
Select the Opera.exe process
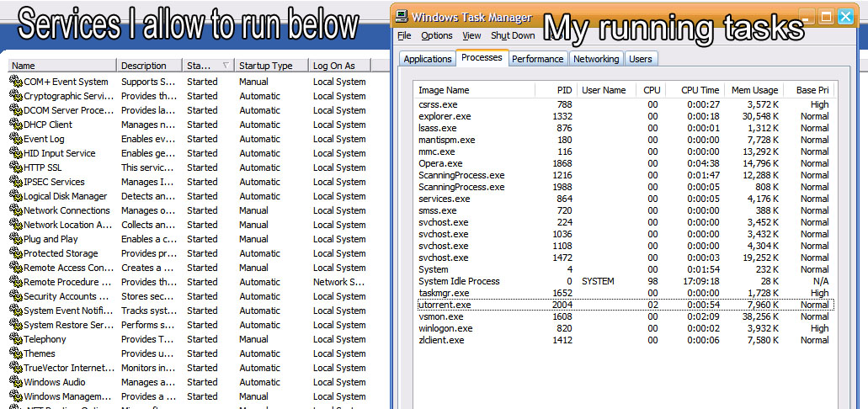click(624, 163)
